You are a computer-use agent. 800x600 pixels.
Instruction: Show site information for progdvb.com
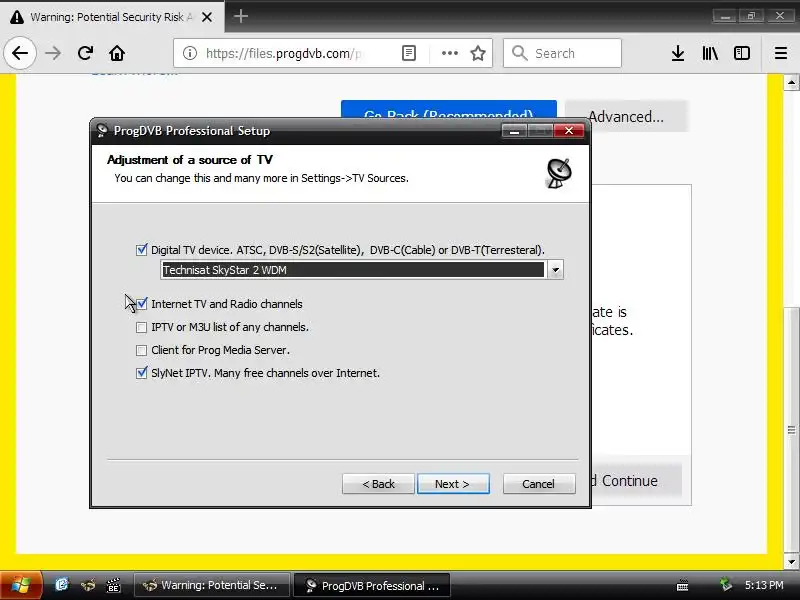(x=190, y=53)
